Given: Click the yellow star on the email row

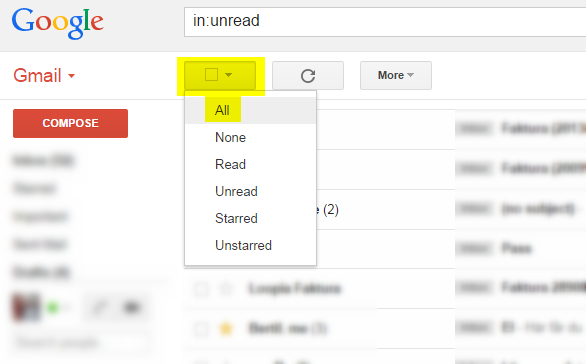Looking at the screenshot, I should click(226, 328).
